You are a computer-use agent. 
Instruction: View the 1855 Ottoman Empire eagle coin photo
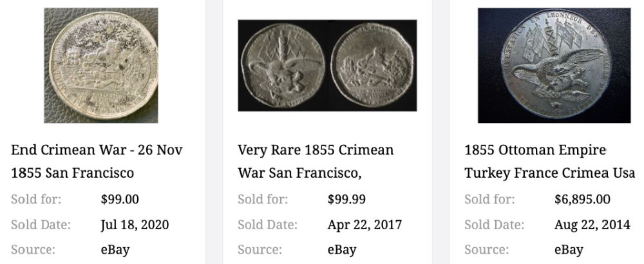[x=554, y=65]
